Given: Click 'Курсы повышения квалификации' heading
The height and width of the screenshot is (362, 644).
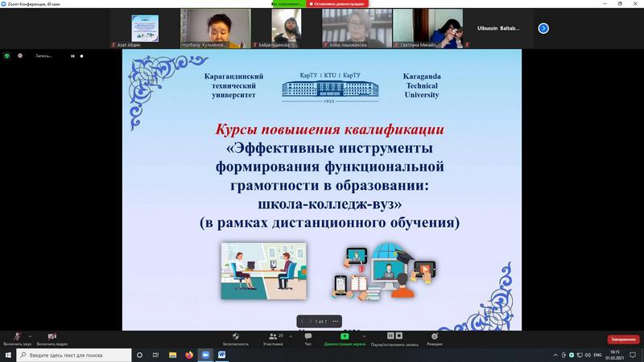Looking at the screenshot, I should pyautogui.click(x=330, y=130).
